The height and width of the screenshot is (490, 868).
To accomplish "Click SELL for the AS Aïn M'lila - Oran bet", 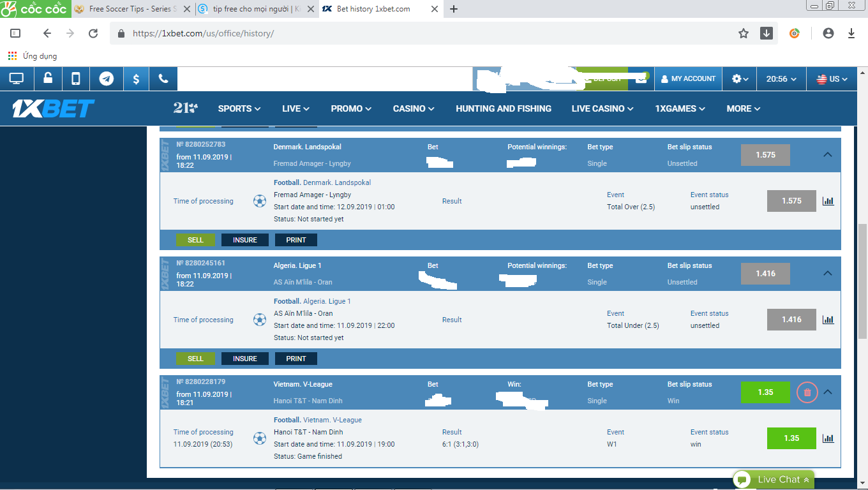I will 195,359.
